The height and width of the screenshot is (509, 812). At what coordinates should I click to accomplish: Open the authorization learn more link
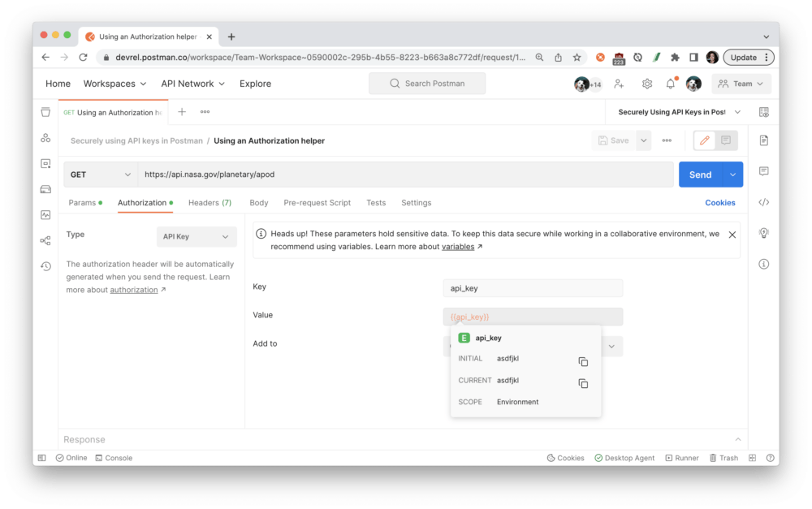point(134,290)
